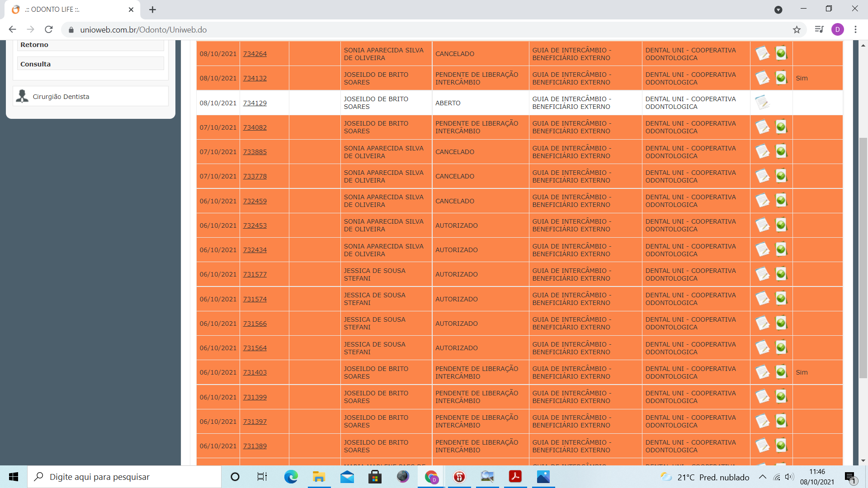
Task: Open guide number 731566 link
Action: coord(255,324)
